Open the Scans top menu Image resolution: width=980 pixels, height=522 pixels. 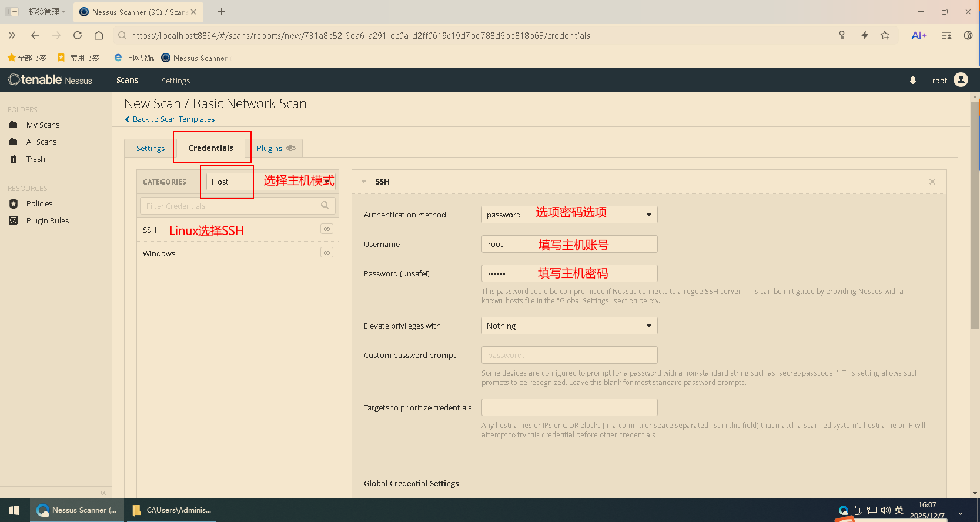tap(127, 80)
